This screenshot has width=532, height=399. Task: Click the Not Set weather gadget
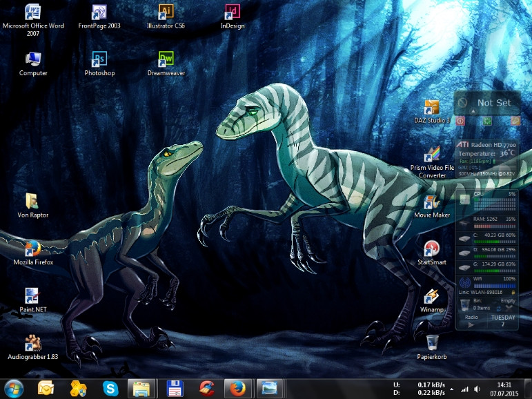coord(487,103)
